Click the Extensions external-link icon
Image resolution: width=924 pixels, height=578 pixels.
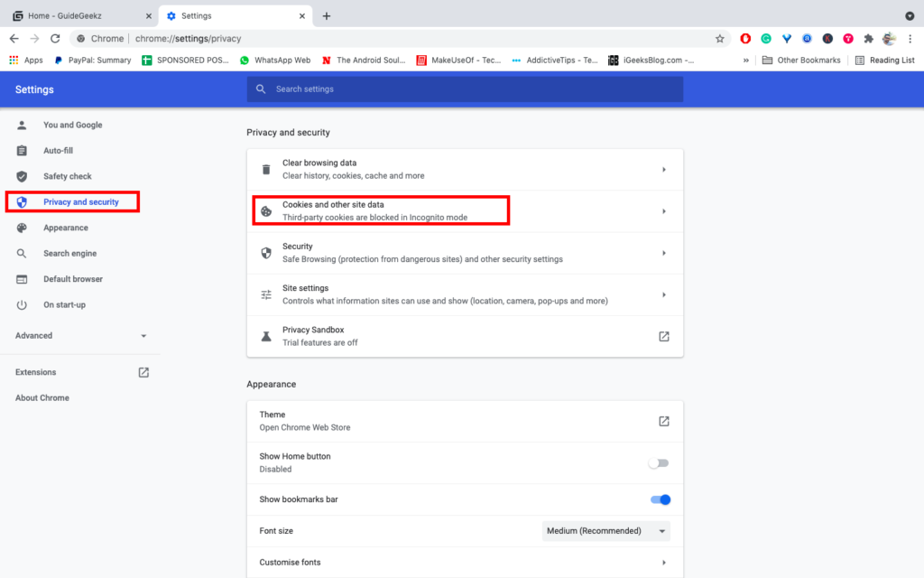(x=143, y=372)
